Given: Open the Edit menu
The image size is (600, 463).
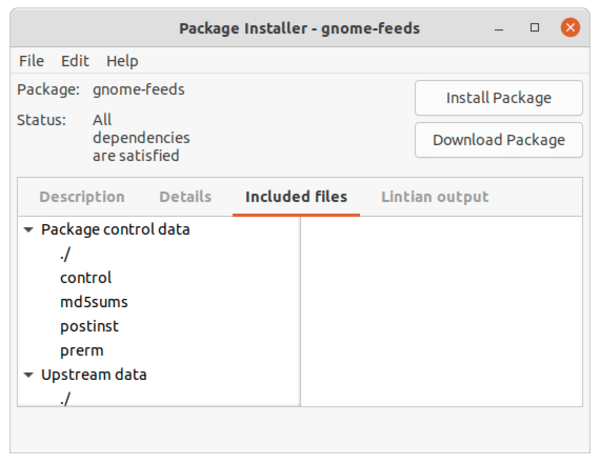Looking at the screenshot, I should pyautogui.click(x=75, y=61).
